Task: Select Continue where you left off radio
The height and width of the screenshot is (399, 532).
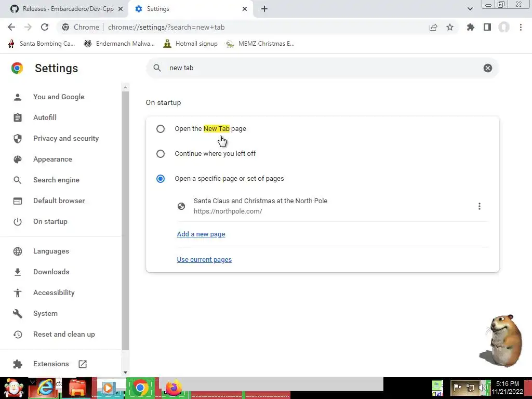Action: click(x=161, y=154)
